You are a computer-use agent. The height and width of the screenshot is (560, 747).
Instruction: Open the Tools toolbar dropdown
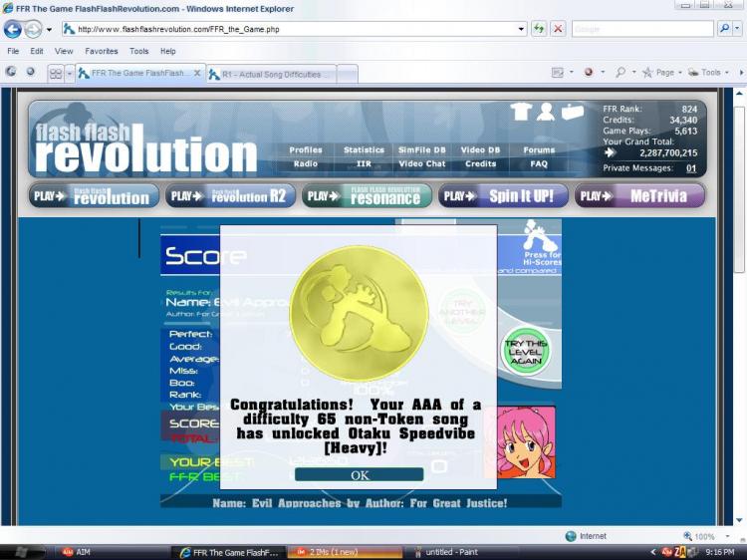(x=710, y=73)
